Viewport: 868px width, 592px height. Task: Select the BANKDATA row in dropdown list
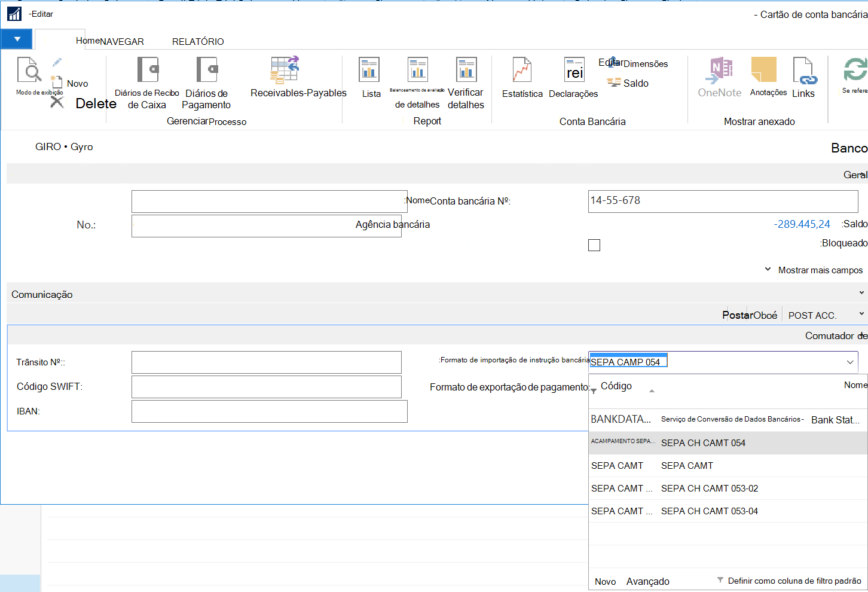click(x=728, y=420)
